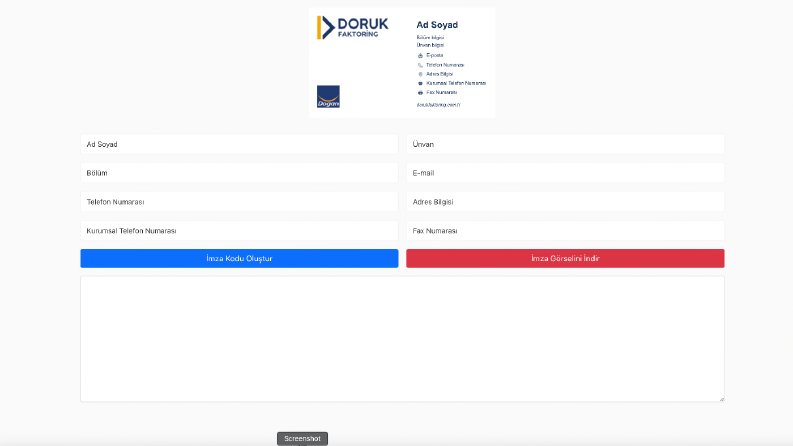Click inside the large code output textarea

click(402, 339)
